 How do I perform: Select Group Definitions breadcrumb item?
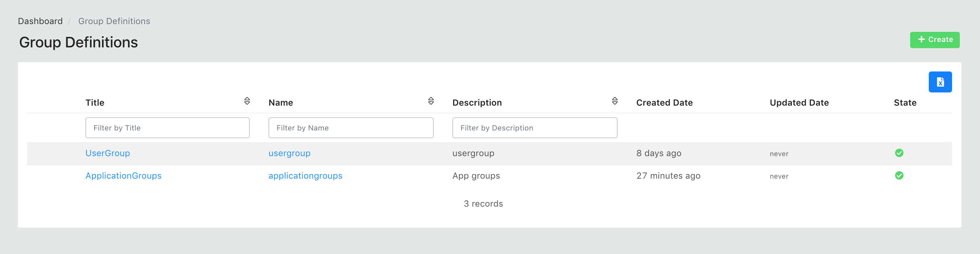(x=114, y=21)
